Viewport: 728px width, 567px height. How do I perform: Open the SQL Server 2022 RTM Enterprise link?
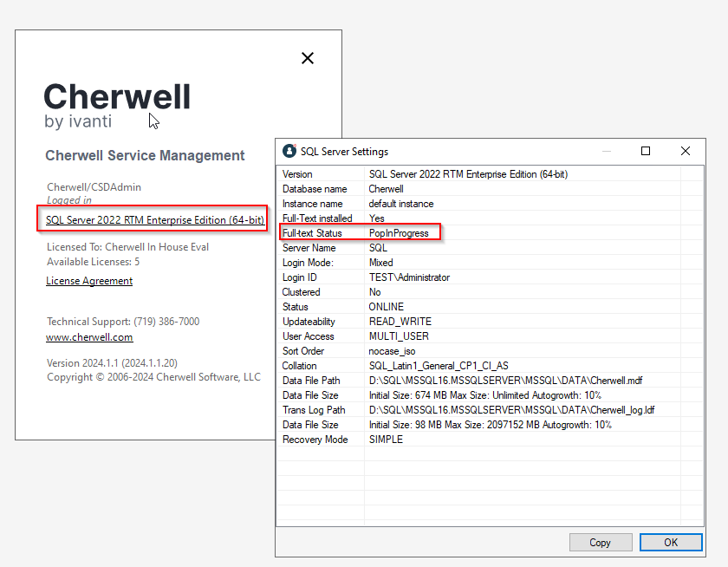(x=155, y=220)
